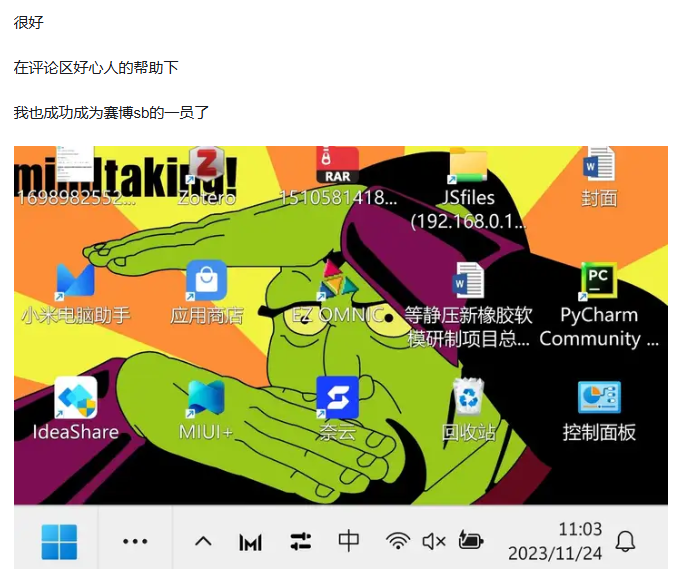Click the text 很好 at the top
Viewport: 678px width, 580px height.
[29, 22]
